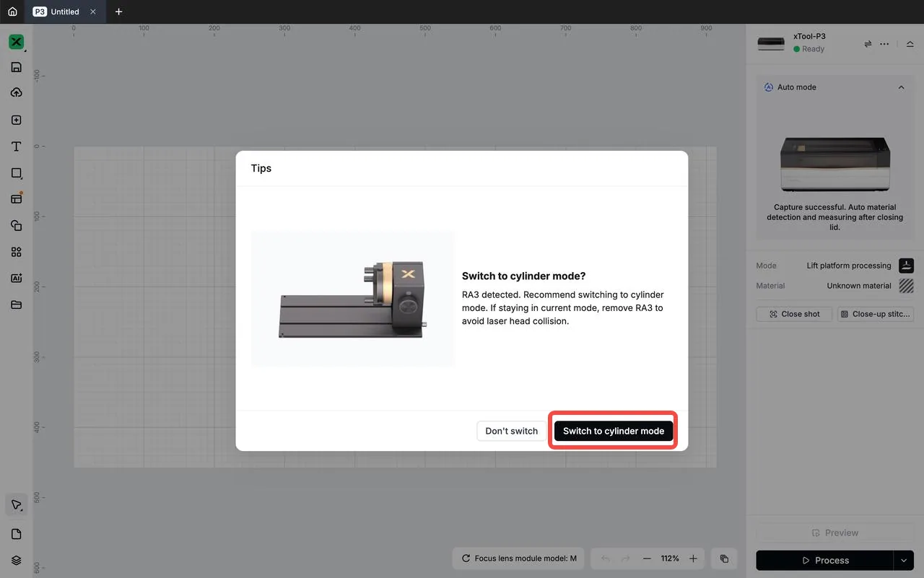Zoom in with the plus button

click(x=693, y=559)
